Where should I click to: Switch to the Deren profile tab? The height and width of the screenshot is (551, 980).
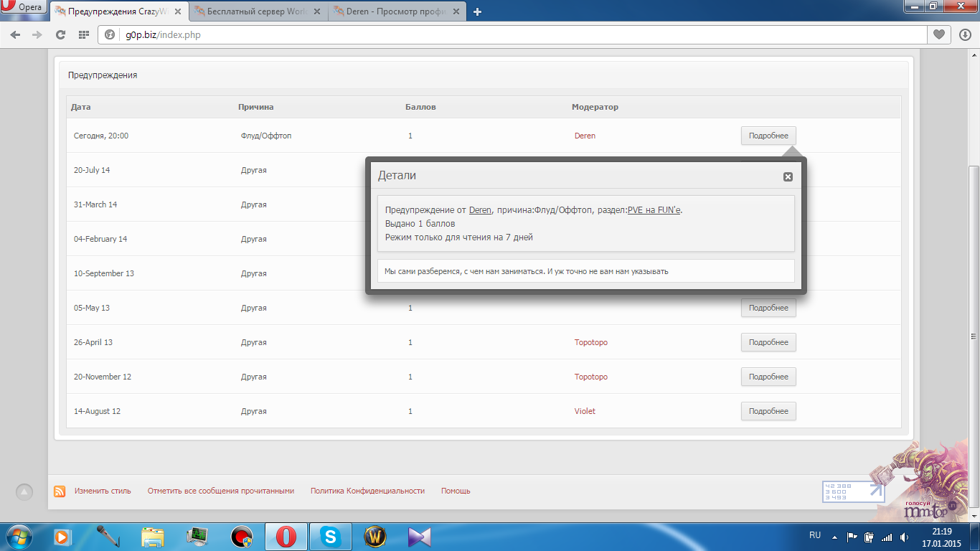(397, 11)
